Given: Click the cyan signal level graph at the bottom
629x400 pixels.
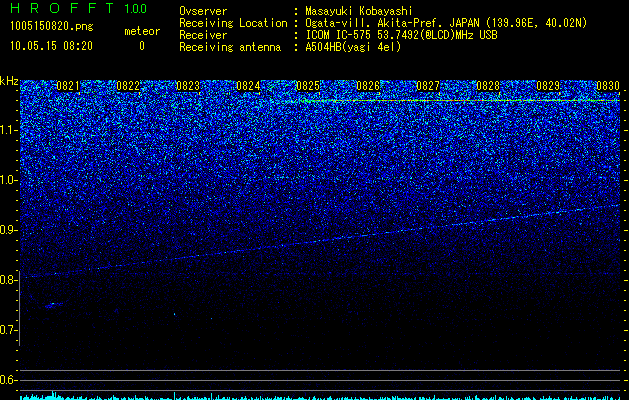Looking at the screenshot, I should point(320,396).
